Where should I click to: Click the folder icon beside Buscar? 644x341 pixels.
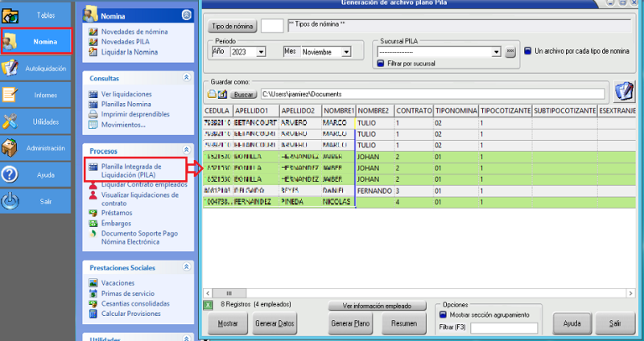[x=213, y=94]
